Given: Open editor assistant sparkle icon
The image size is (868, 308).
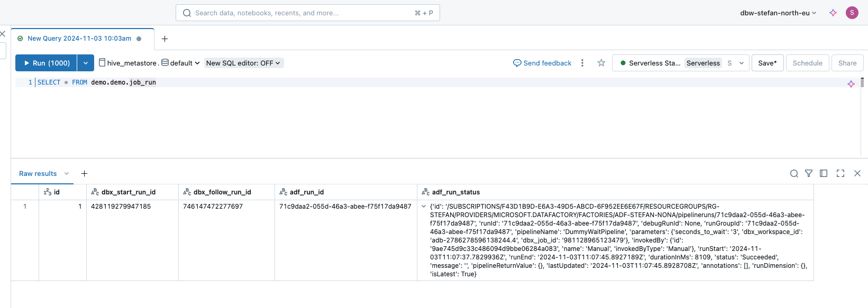Looking at the screenshot, I should pyautogui.click(x=851, y=84).
